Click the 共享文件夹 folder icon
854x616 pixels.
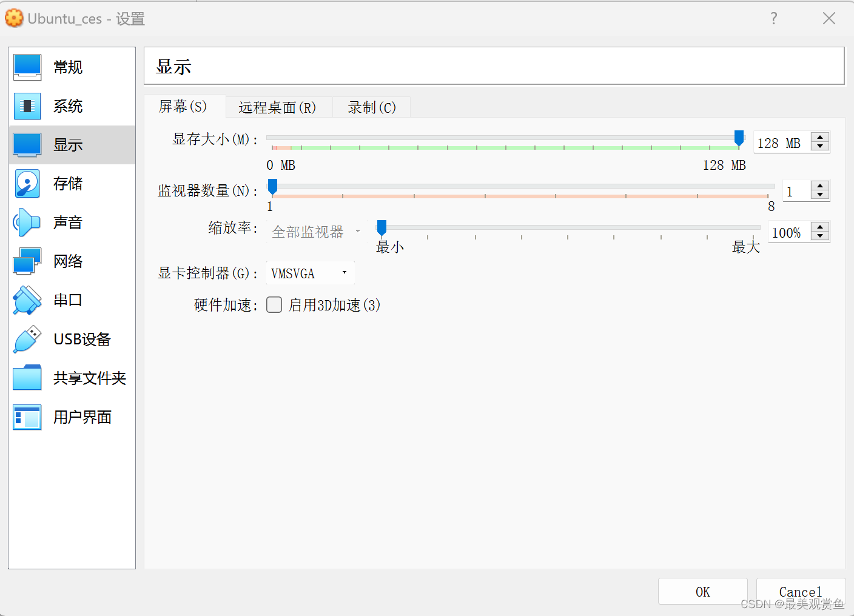(x=27, y=378)
